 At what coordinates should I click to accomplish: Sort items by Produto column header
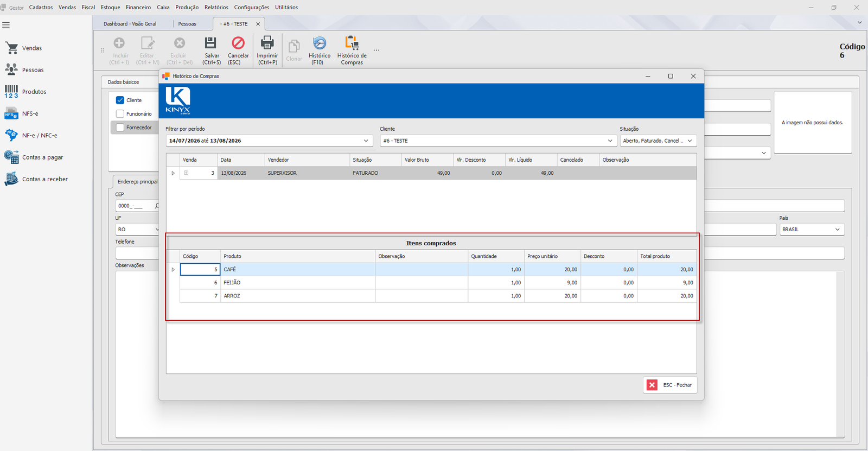click(x=298, y=256)
